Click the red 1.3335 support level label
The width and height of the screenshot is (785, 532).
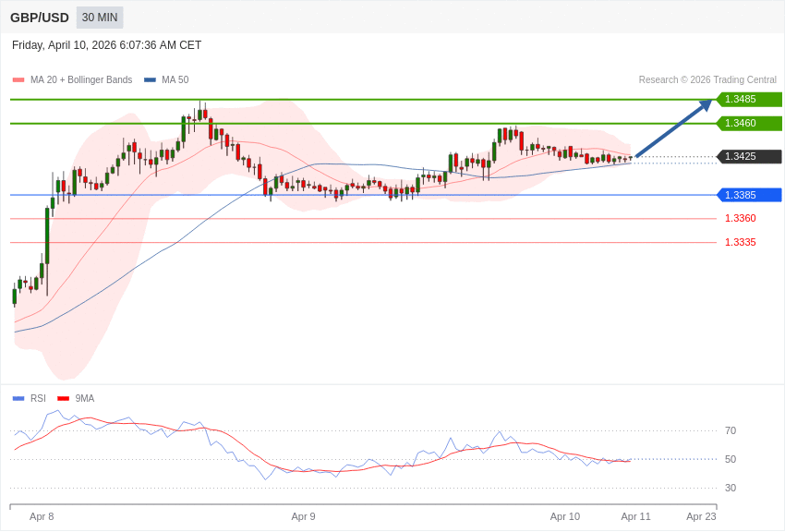click(x=740, y=243)
